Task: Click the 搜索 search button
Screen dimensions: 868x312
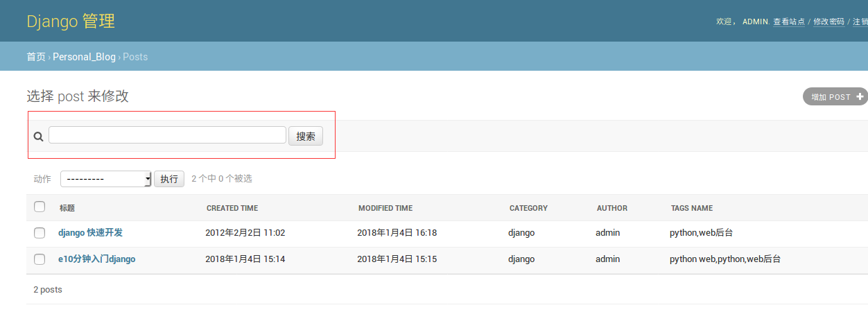Action: 306,136
